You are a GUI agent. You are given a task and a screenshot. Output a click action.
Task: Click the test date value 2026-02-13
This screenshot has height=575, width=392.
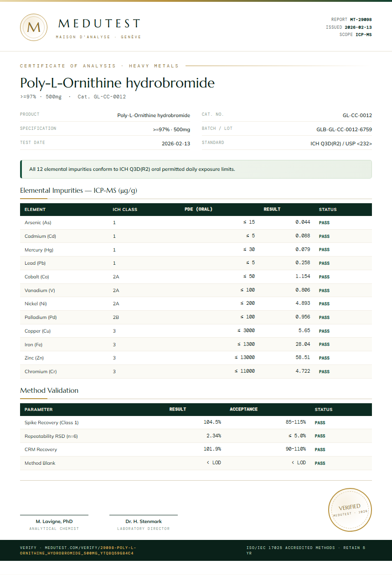pos(176,144)
